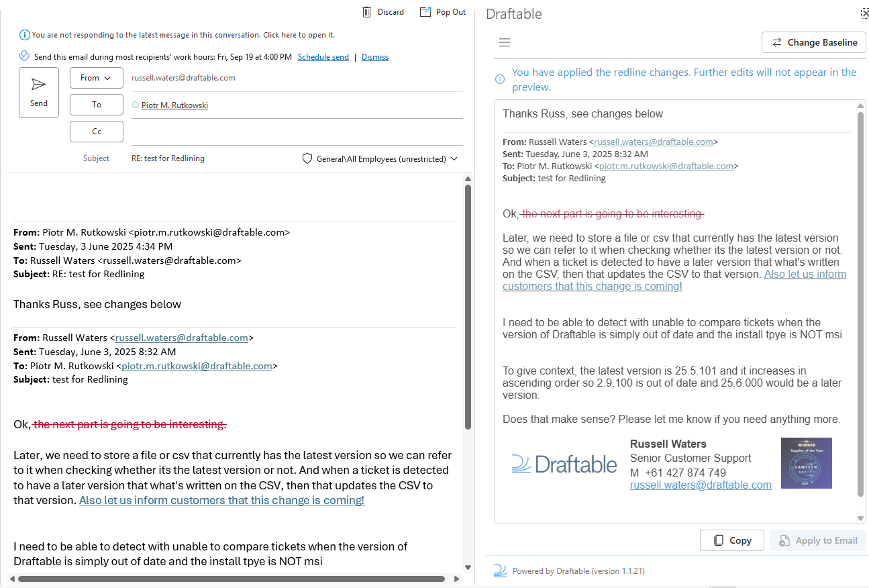Screen dimensions: 869x588
Task: Click into the Cc address field
Action: point(297,132)
